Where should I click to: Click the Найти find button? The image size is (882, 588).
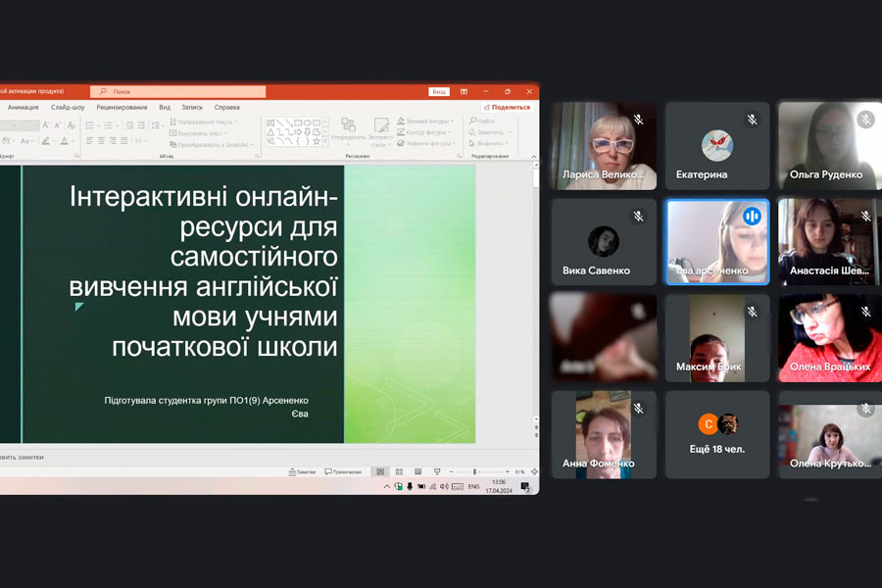coord(482,121)
